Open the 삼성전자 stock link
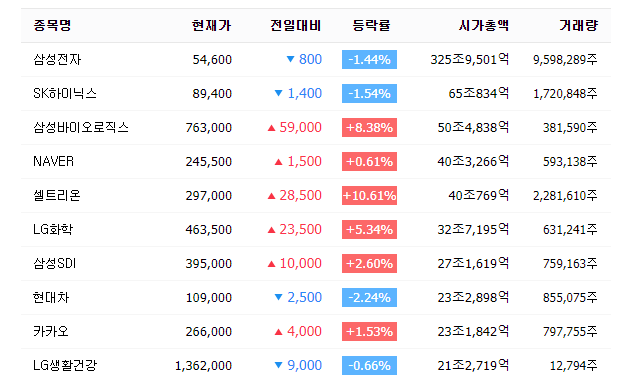619x388 pixels. pyautogui.click(x=57, y=60)
